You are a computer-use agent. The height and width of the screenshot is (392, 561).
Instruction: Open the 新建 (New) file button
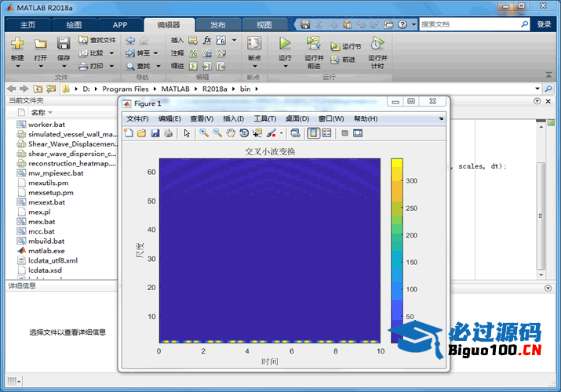point(17,44)
